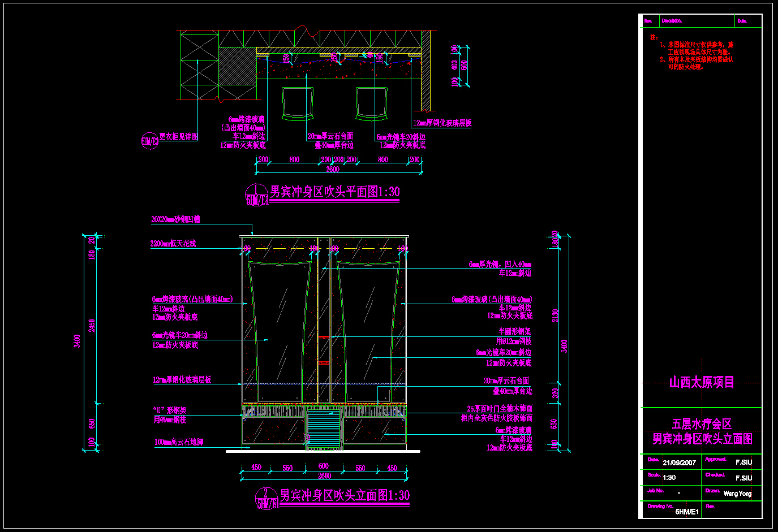Click the label 柜内全灰色防火胶板饰面
Screen dimensions: 778x532
tap(497, 418)
